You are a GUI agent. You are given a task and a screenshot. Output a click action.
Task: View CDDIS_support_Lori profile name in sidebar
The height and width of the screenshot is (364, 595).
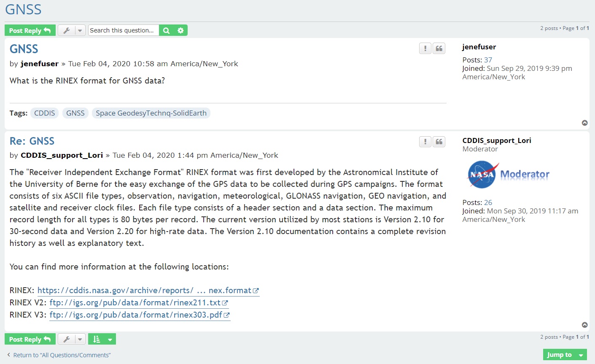497,140
